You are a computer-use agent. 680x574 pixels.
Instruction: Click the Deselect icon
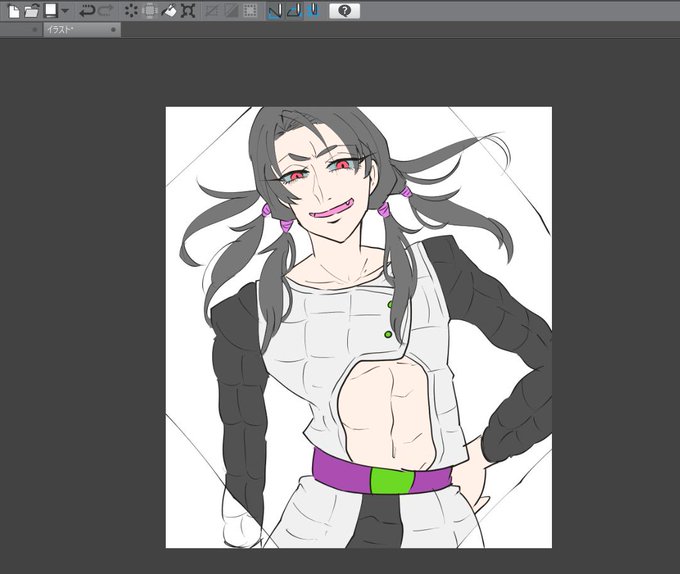click(212, 11)
